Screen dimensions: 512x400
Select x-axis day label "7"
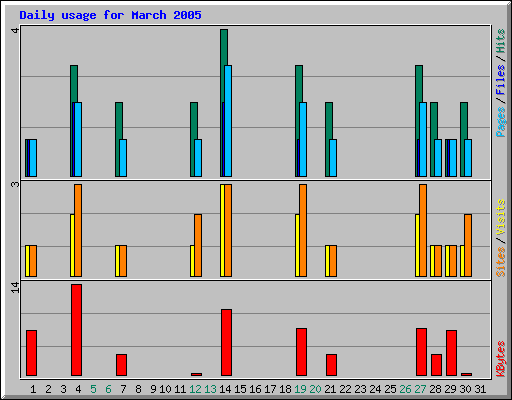[123, 389]
